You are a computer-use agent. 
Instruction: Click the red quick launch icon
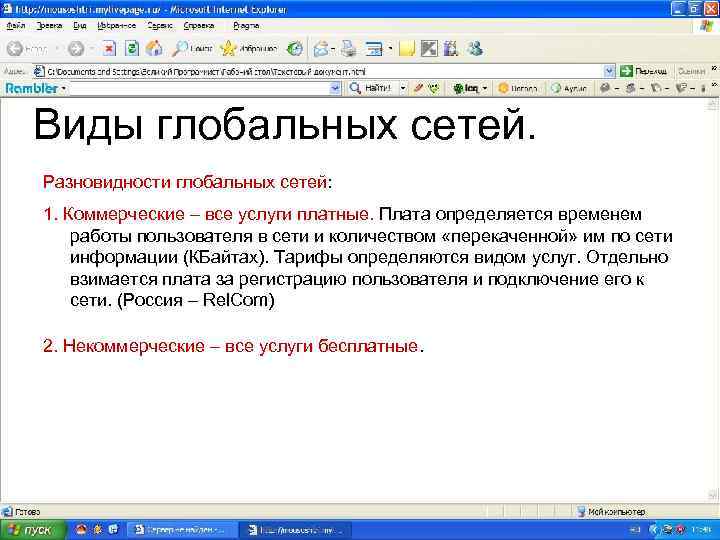(81, 529)
